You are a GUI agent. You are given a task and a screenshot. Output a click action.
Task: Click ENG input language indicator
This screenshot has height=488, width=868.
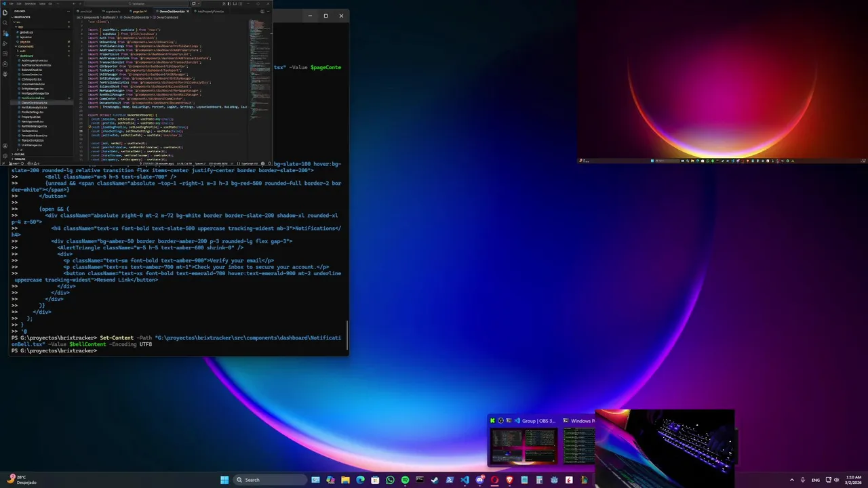pyautogui.click(x=816, y=480)
